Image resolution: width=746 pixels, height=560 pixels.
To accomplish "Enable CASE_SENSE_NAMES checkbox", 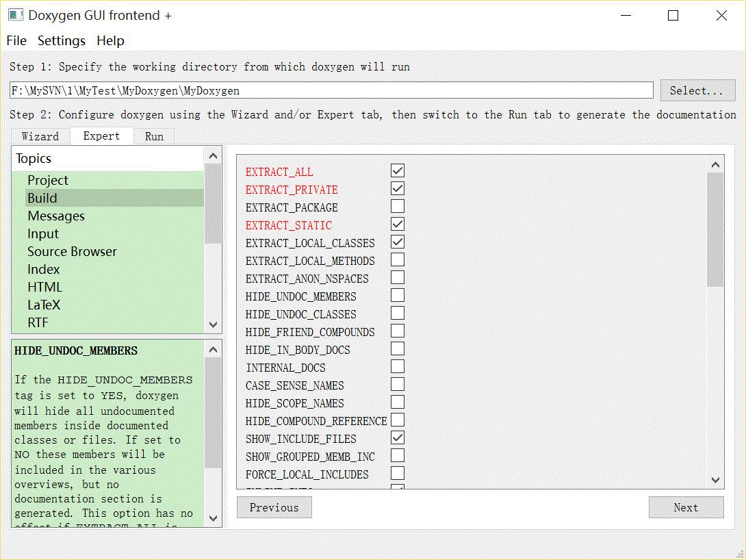I will click(398, 385).
